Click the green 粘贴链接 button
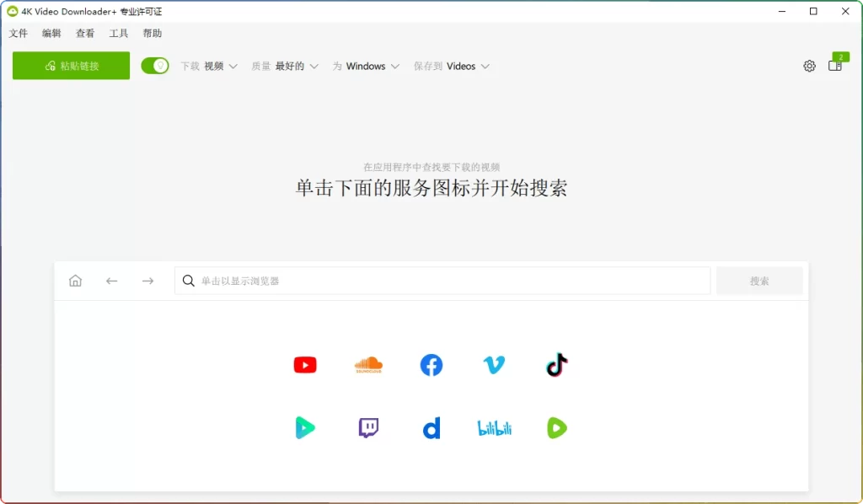Image resolution: width=863 pixels, height=504 pixels. click(x=71, y=65)
